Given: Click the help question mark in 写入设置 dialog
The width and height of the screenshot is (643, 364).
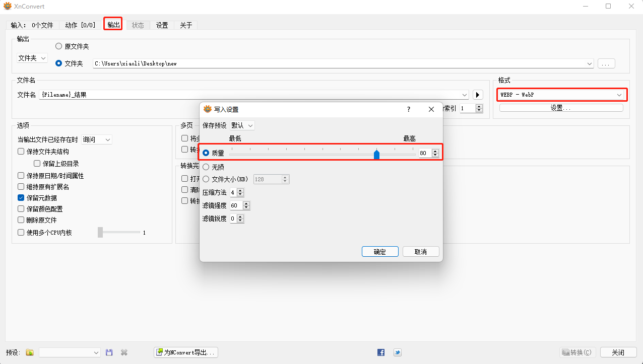Looking at the screenshot, I should (408, 109).
